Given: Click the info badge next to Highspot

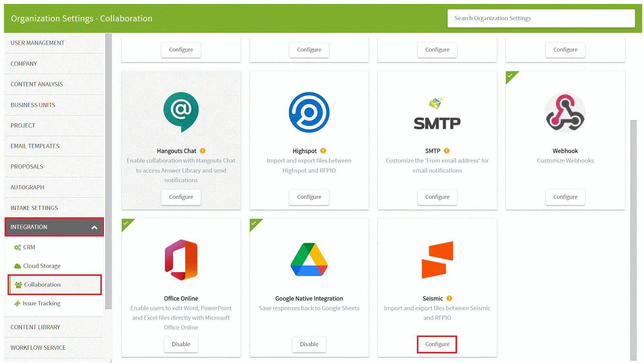Looking at the screenshot, I should [x=323, y=151].
